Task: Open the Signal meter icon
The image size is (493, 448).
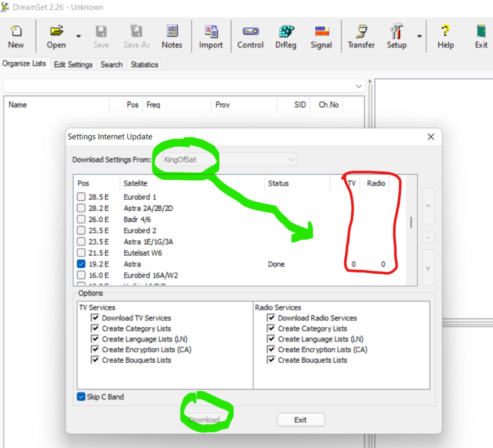Action: coord(321,37)
